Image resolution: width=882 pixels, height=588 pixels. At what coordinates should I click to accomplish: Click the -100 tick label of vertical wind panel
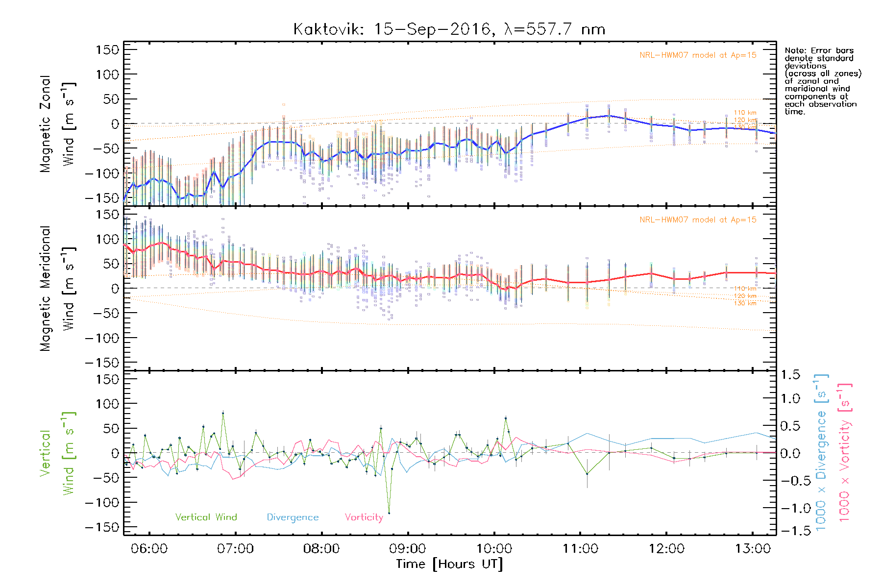(x=102, y=503)
